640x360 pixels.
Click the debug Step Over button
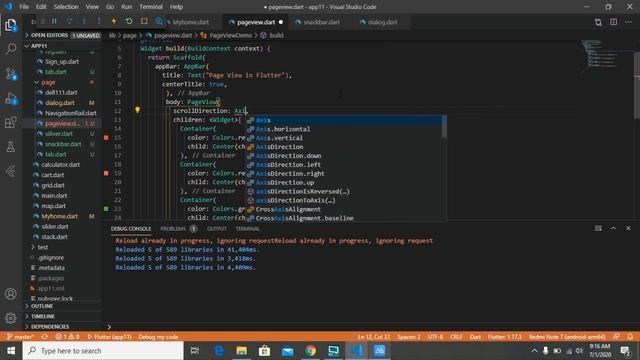[69, 21]
